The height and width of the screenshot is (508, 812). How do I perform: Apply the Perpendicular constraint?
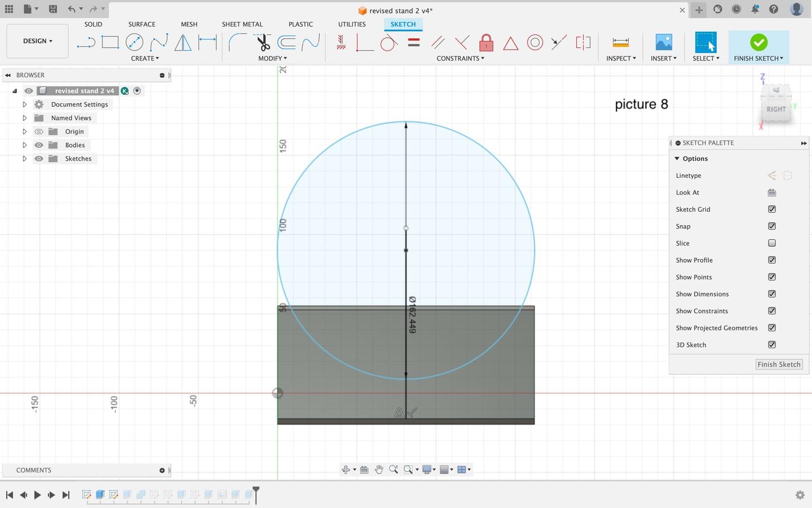[462, 42]
